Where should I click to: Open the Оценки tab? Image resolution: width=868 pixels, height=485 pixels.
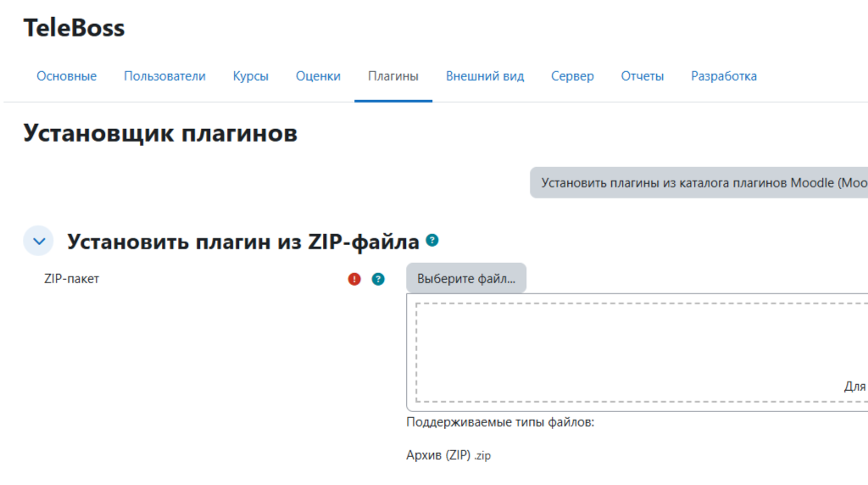click(x=318, y=76)
